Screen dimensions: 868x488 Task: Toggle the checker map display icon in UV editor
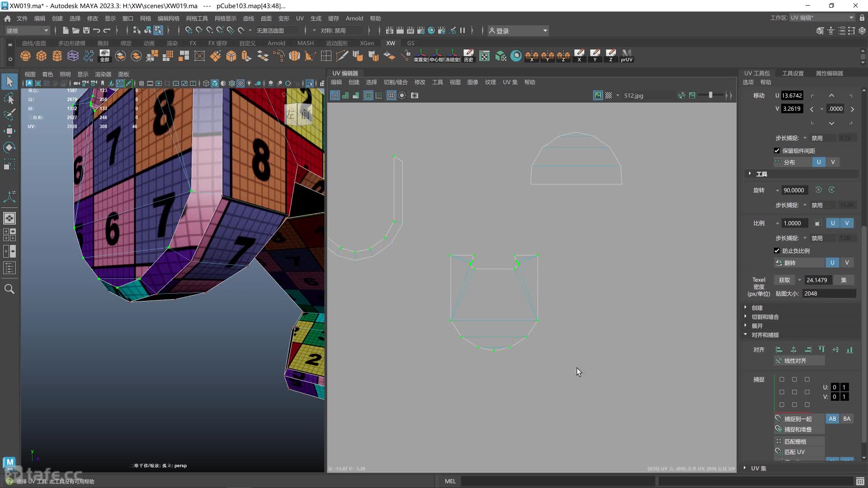pos(609,95)
